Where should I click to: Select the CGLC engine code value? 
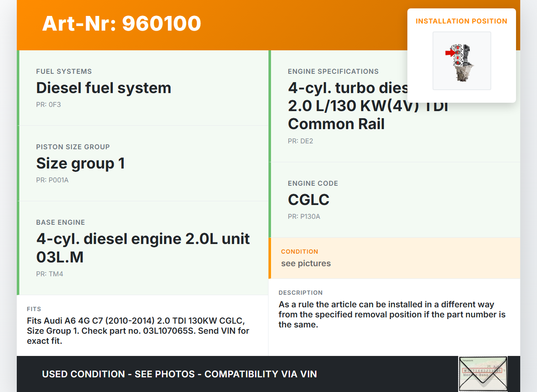pyautogui.click(x=308, y=200)
